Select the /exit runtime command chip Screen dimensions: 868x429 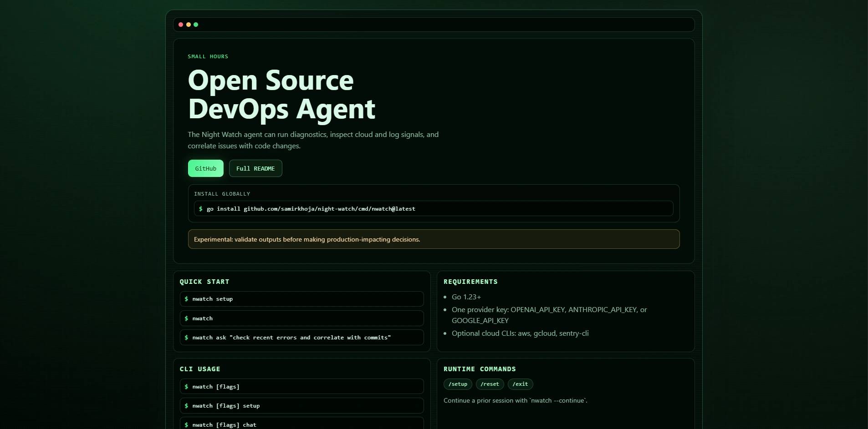520,384
